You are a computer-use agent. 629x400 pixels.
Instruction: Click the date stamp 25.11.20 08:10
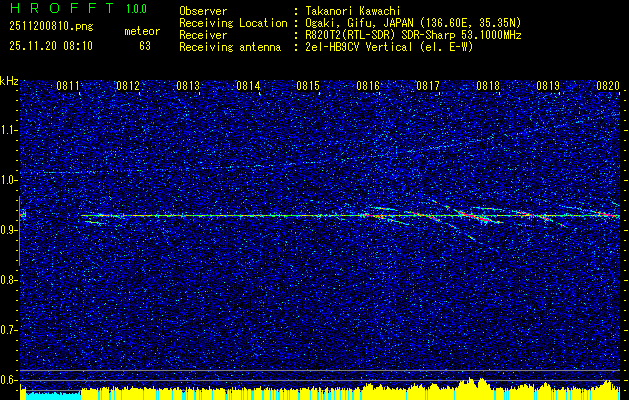click(x=51, y=46)
